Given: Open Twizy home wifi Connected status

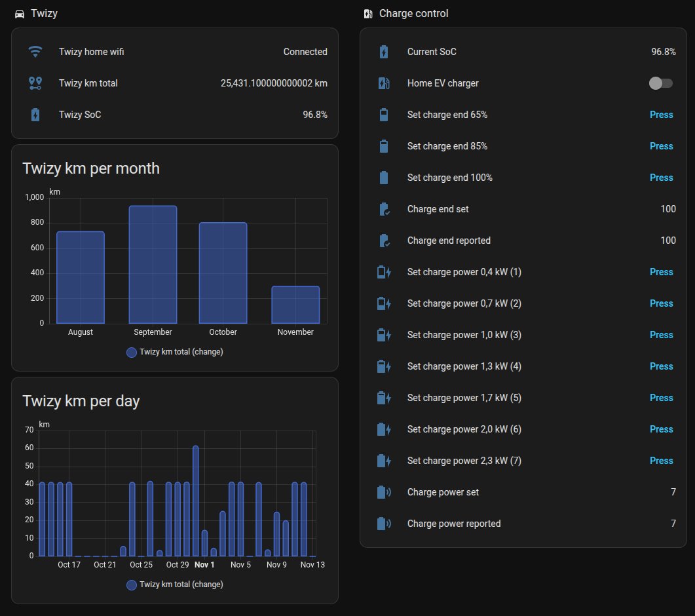Looking at the screenshot, I should (x=305, y=52).
